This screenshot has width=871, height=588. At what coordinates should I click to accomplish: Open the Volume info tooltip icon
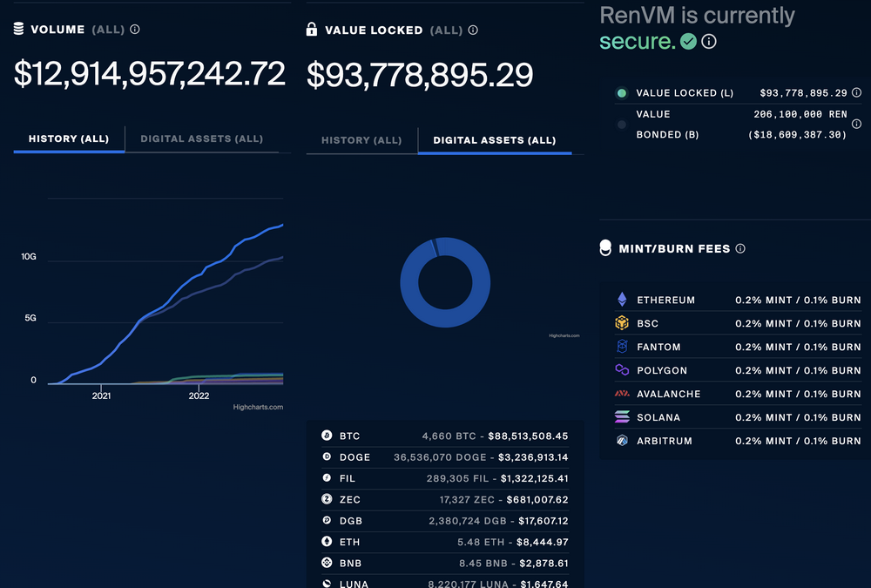click(135, 30)
